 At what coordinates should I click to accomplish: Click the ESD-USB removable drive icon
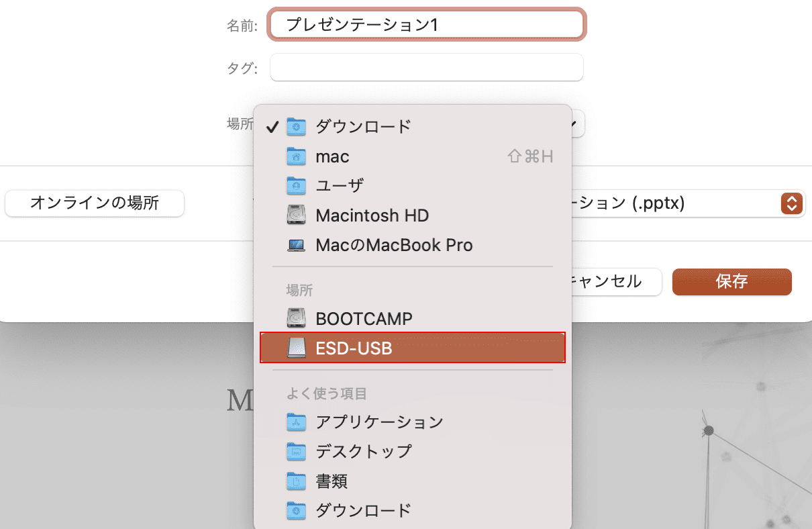point(297,348)
